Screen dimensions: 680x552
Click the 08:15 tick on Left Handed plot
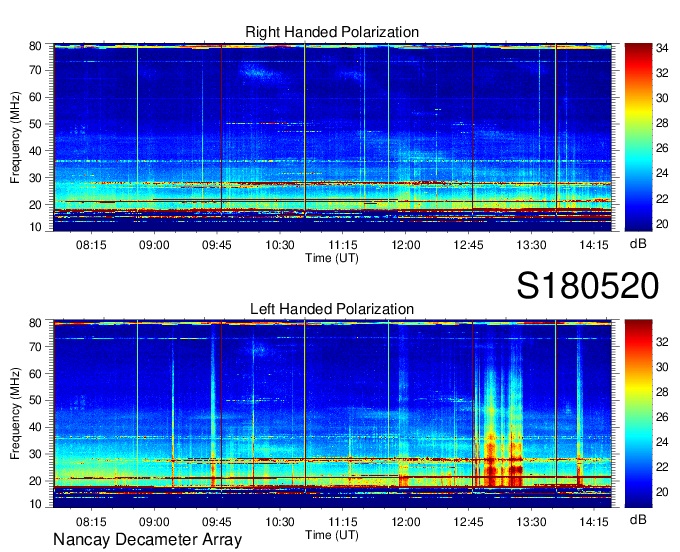click(91, 522)
